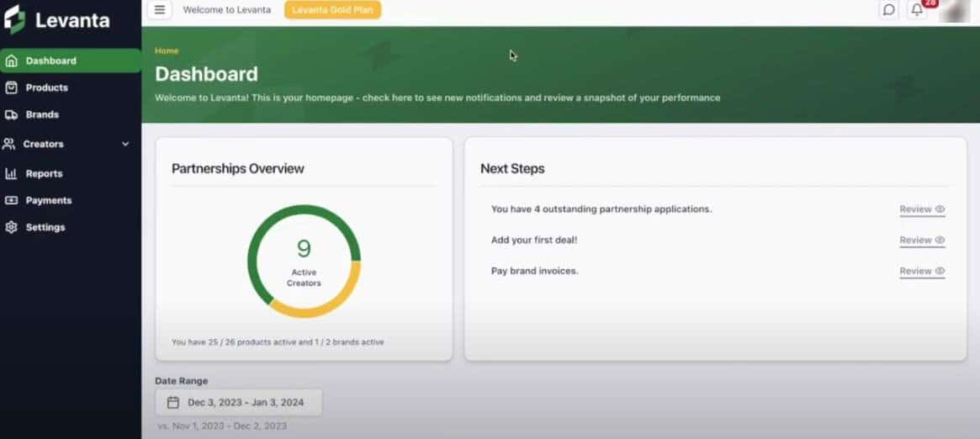980x439 pixels.
Task: Click the Levanta logo icon
Action: pos(14,19)
